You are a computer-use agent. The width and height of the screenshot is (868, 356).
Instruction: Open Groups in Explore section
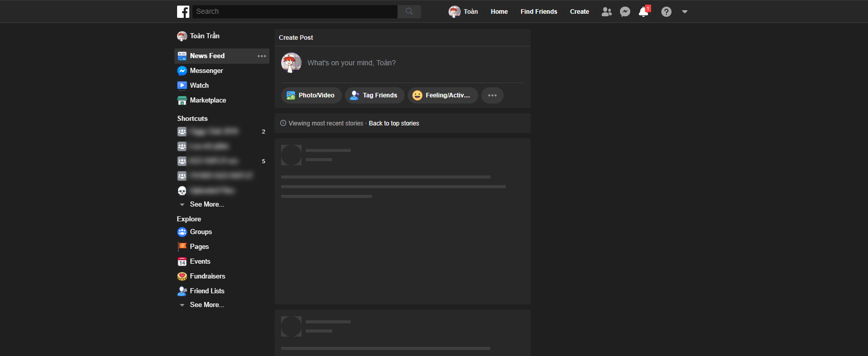coord(201,232)
